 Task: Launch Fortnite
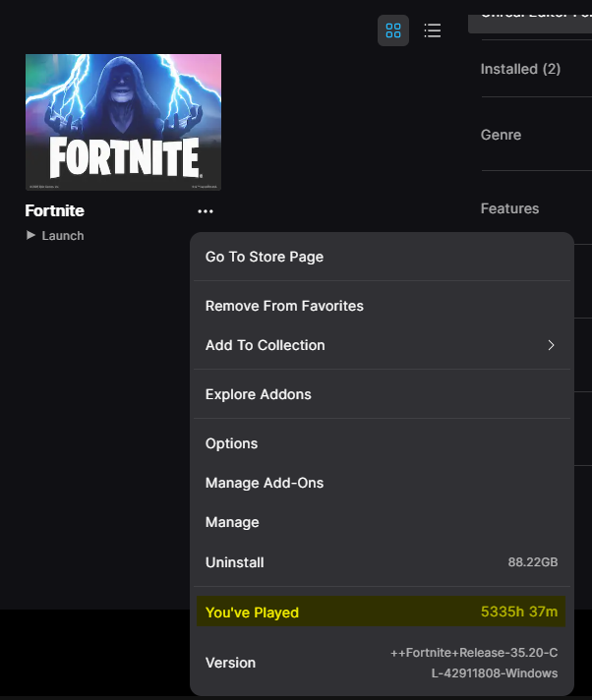(55, 235)
